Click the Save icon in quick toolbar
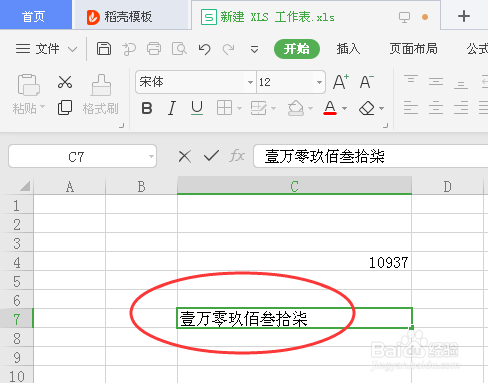 coord(104,49)
